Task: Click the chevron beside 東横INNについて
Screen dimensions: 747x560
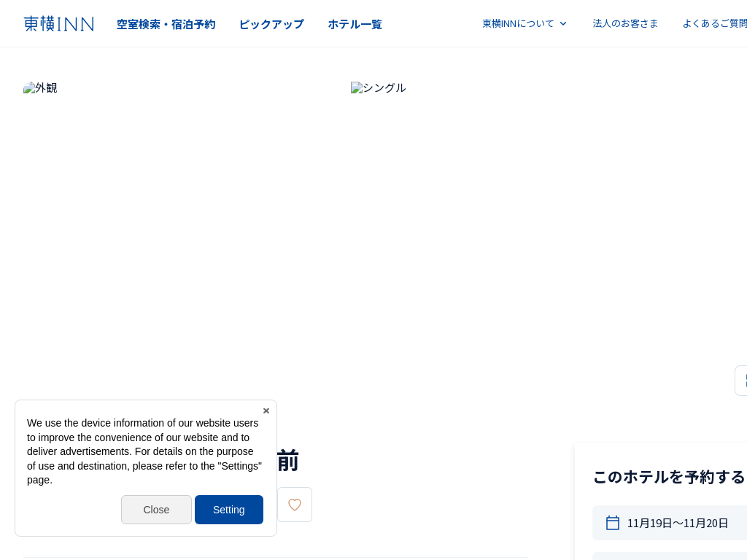Action: pyautogui.click(x=563, y=23)
